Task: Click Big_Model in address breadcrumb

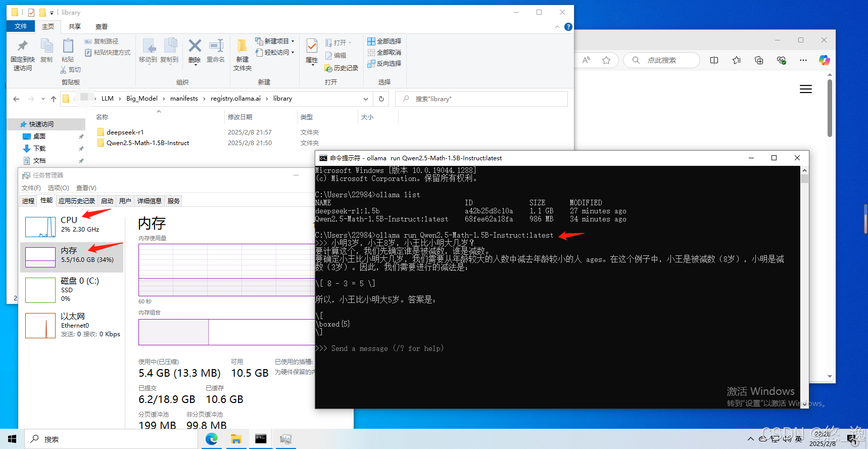Action: pos(142,99)
